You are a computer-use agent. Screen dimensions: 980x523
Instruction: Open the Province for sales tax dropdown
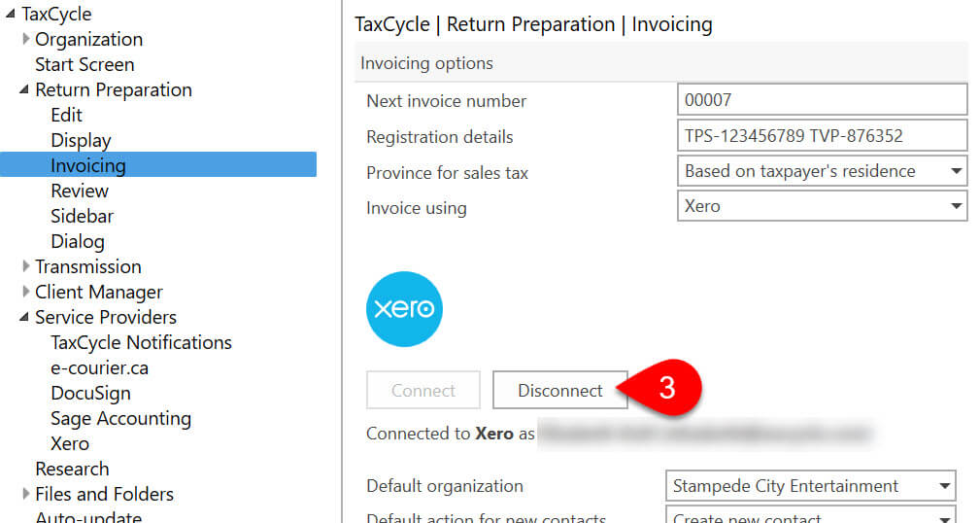point(956,172)
